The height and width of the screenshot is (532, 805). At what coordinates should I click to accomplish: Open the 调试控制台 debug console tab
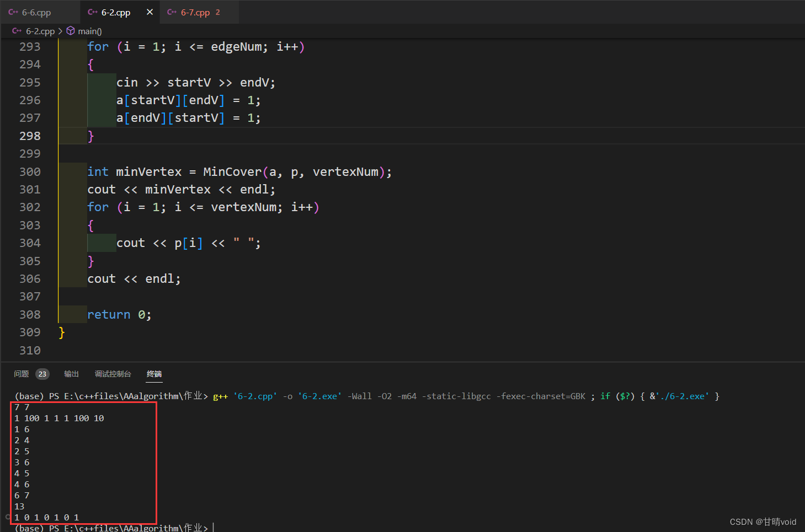click(x=113, y=374)
